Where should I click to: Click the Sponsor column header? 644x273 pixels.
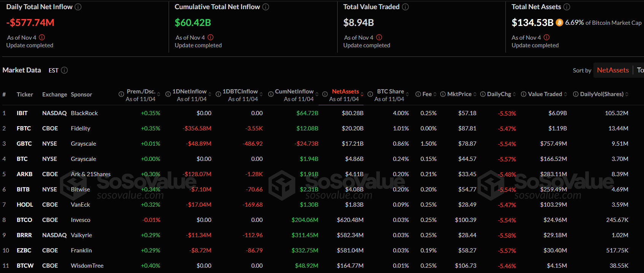81,95
